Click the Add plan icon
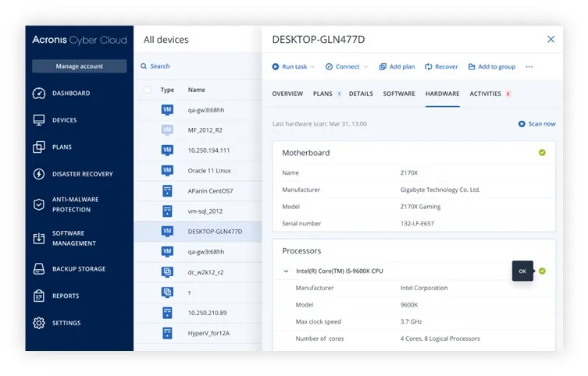 tap(383, 66)
